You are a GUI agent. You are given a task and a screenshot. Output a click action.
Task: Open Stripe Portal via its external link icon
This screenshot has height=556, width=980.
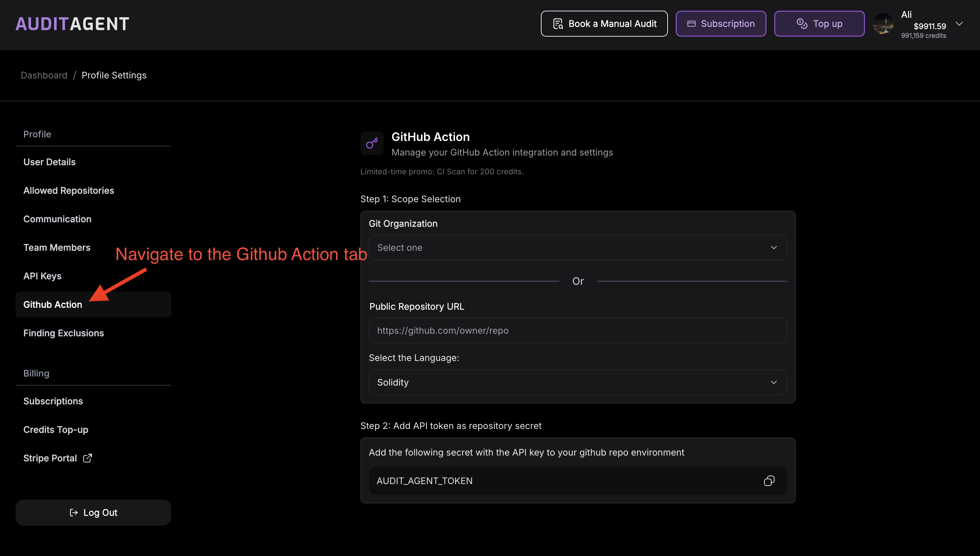(x=87, y=458)
